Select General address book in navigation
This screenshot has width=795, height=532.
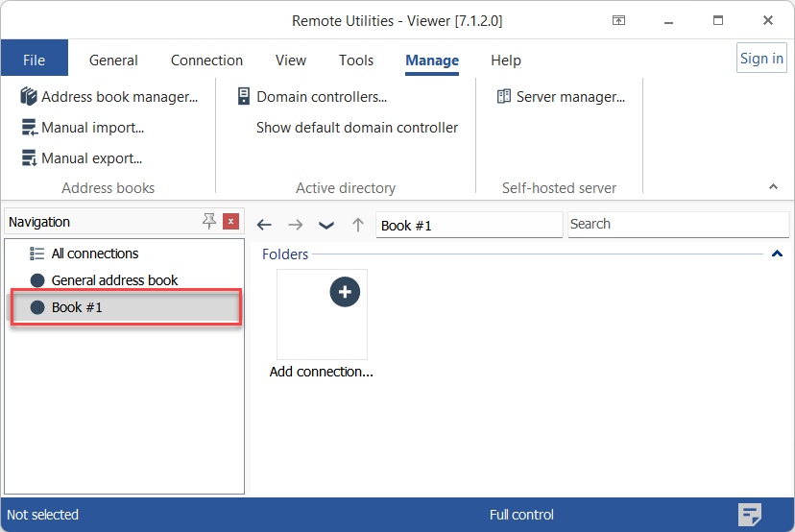[114, 280]
